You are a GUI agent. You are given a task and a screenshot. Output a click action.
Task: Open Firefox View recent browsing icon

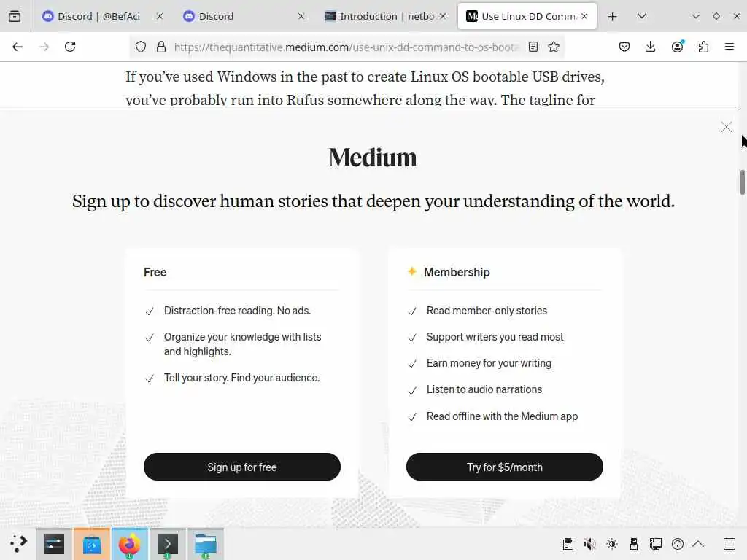(x=15, y=16)
